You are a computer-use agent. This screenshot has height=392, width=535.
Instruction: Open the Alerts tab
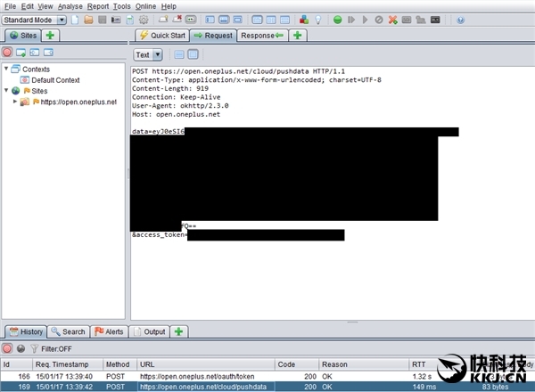coord(109,331)
